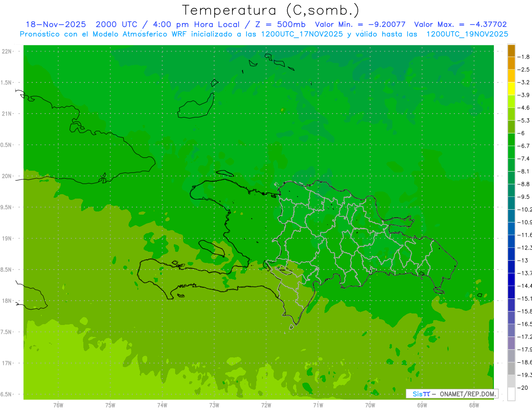Click the '70W' longitude label

[x=370, y=405]
